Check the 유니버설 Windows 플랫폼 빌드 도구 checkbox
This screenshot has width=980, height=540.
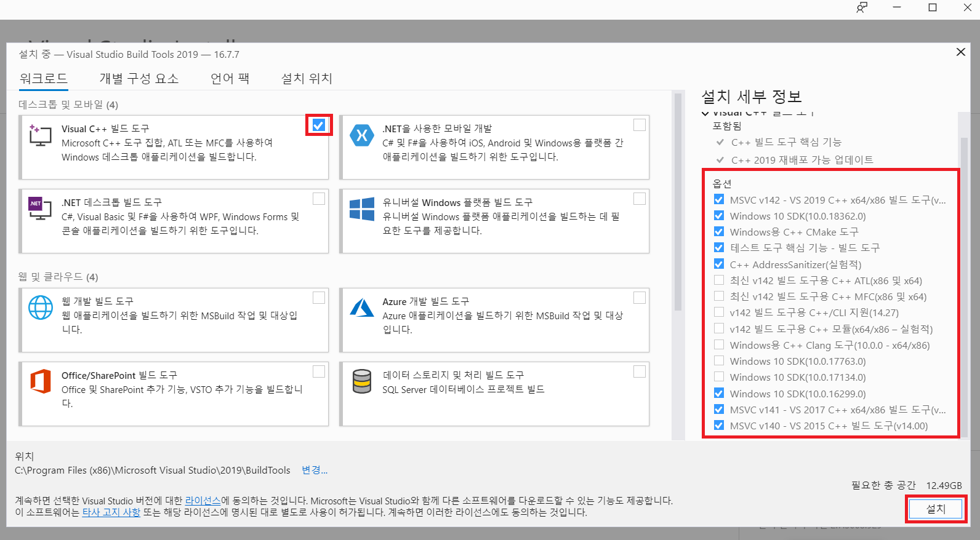[x=640, y=199]
